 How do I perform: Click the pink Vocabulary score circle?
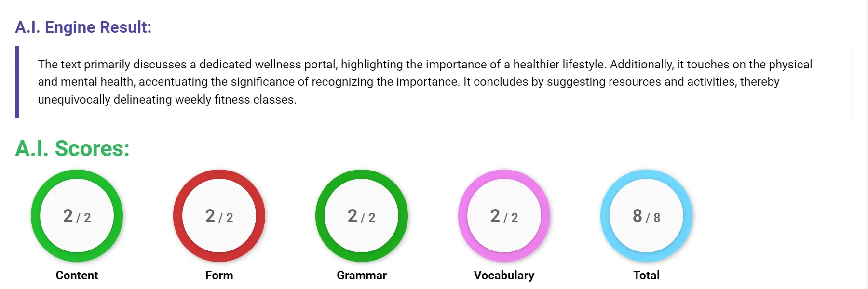point(504,217)
